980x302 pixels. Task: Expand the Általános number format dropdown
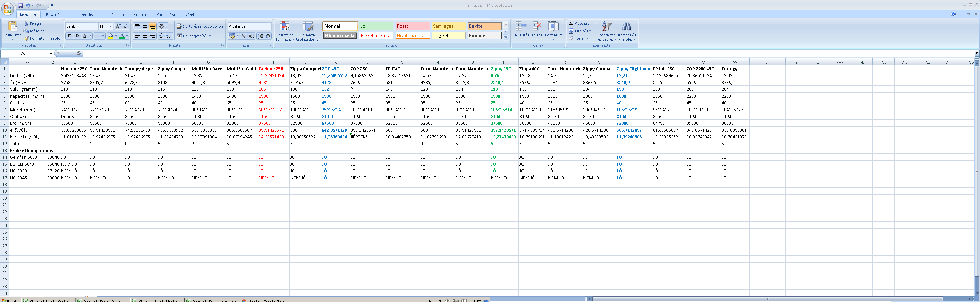[x=269, y=26]
